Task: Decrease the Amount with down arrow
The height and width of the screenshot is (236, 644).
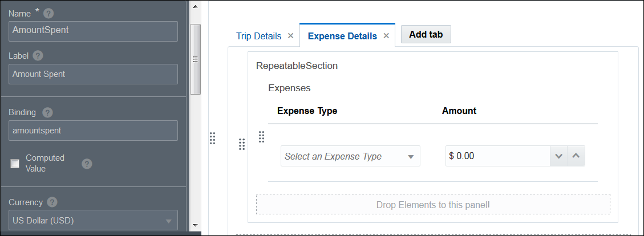Action: (558, 156)
